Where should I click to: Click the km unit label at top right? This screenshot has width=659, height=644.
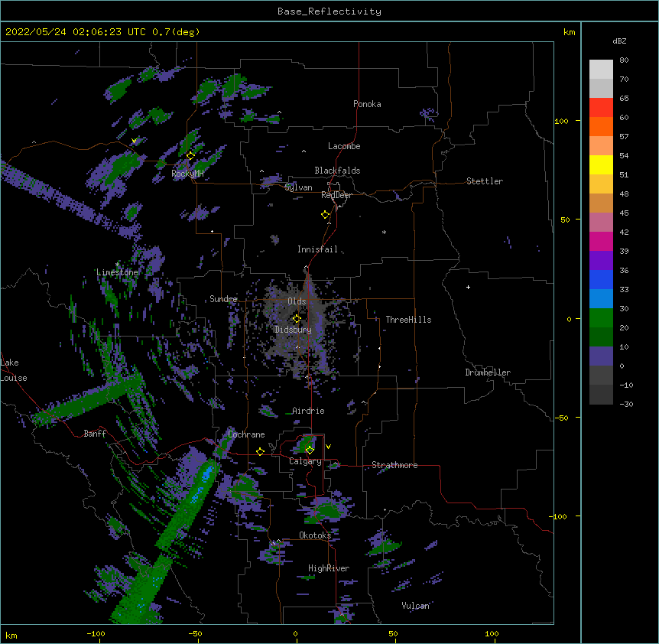[569, 32]
